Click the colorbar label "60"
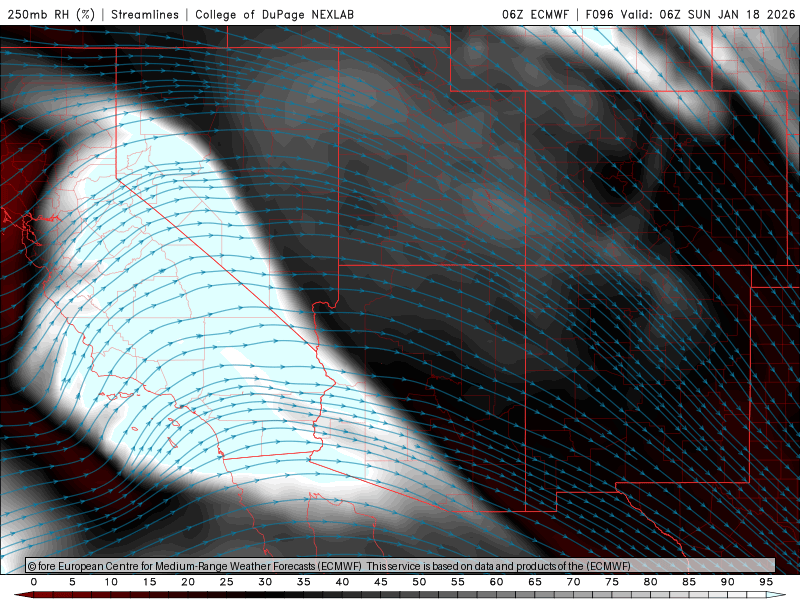The width and height of the screenshot is (800, 600). (x=496, y=582)
